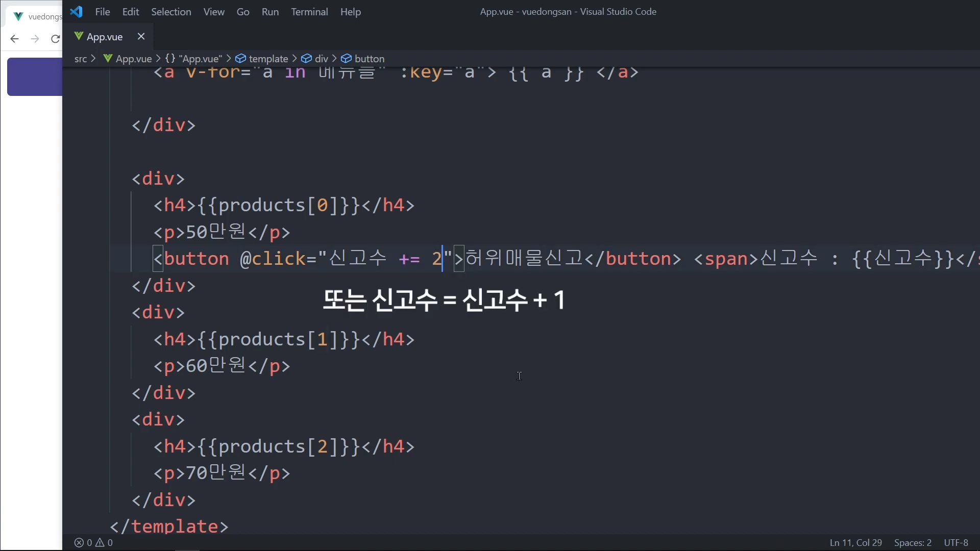
Task: Expand the div breadcrumb item
Action: point(321,59)
